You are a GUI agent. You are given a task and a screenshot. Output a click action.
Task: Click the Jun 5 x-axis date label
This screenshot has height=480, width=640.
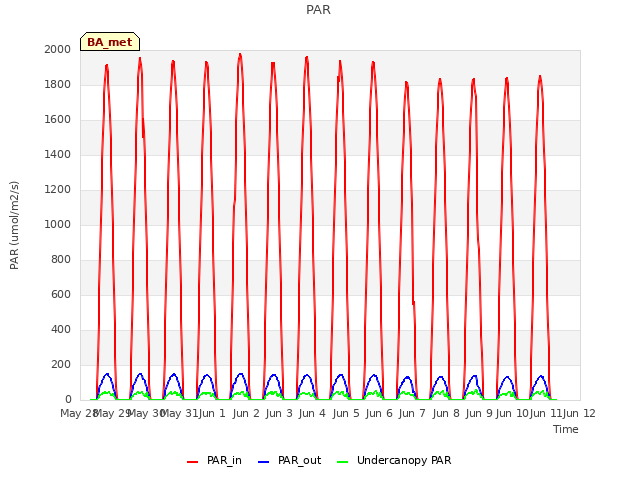[x=346, y=413]
